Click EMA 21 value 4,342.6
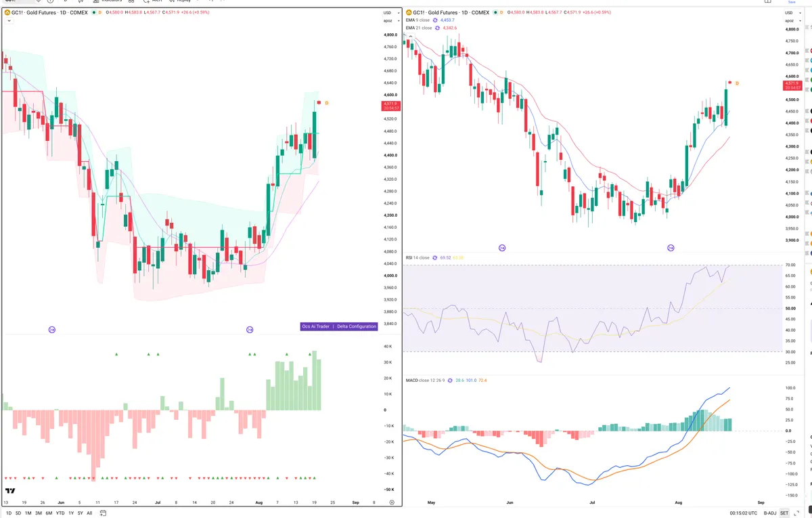Image resolution: width=812 pixels, height=518 pixels. coord(449,28)
